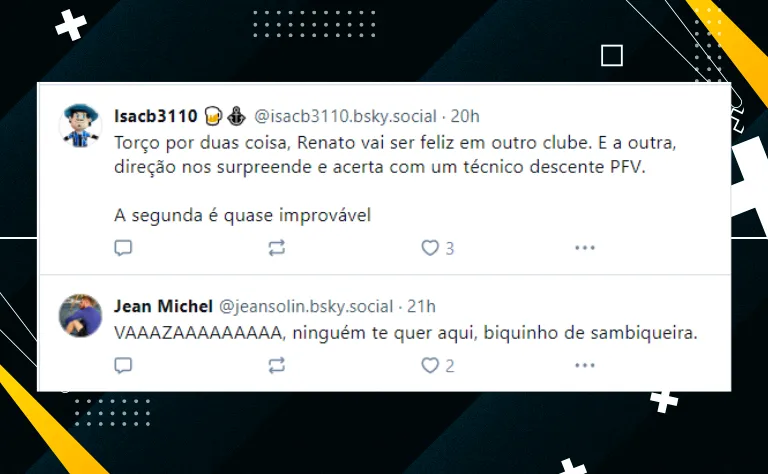768x474 pixels.
Task: Repost Isacb3110's post
Action: (277, 248)
